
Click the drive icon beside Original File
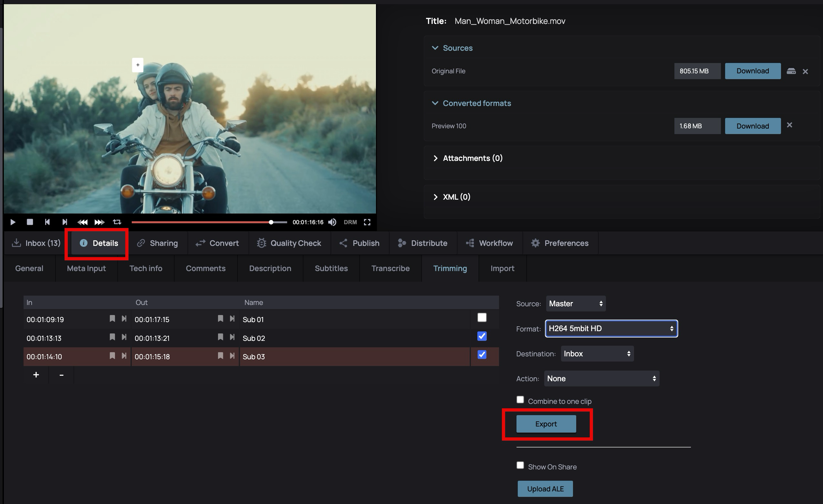(x=791, y=71)
